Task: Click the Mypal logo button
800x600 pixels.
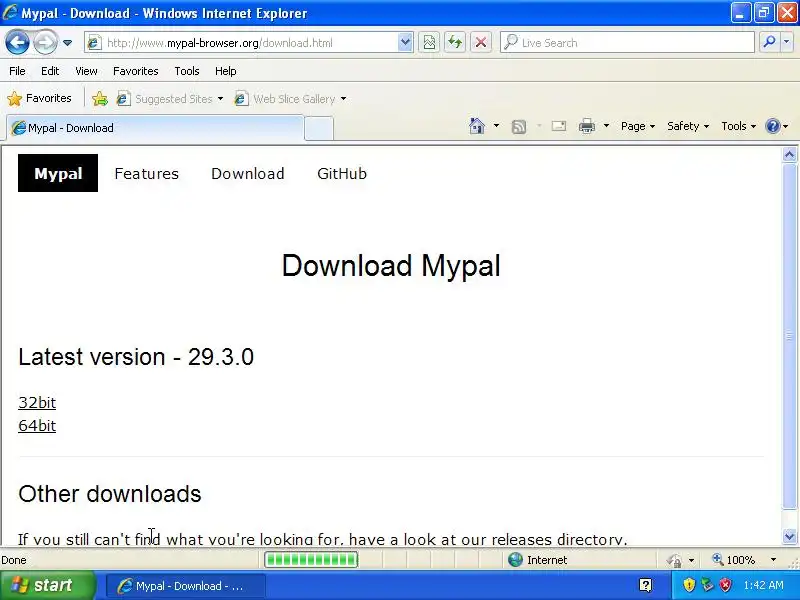Action: pos(58,173)
